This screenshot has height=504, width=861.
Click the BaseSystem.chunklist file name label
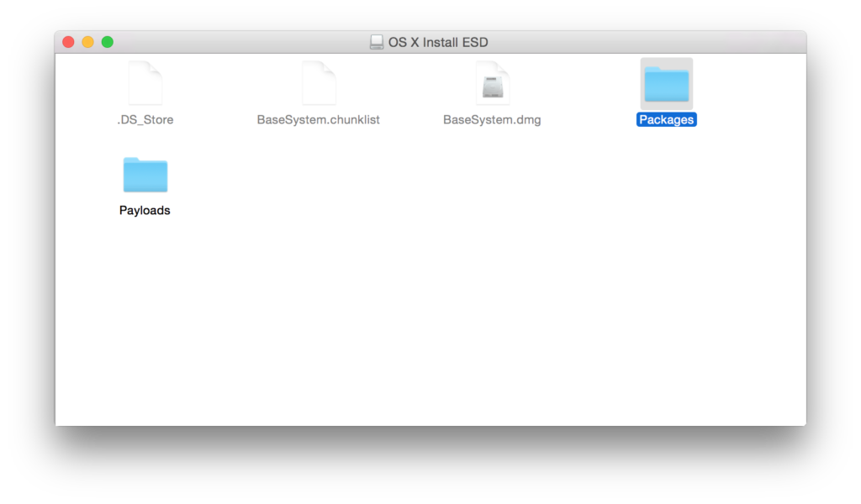point(318,119)
